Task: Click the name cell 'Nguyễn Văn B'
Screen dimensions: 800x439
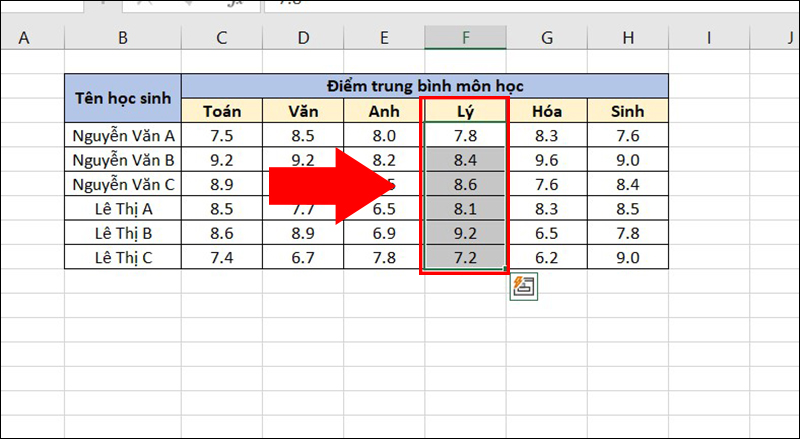Action: (x=123, y=159)
